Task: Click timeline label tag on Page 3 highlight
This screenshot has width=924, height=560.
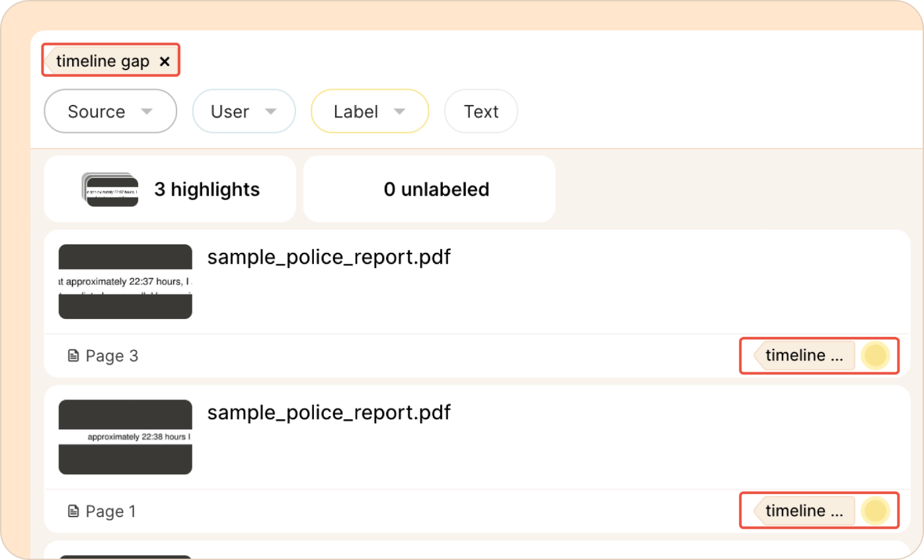Action: tap(804, 355)
